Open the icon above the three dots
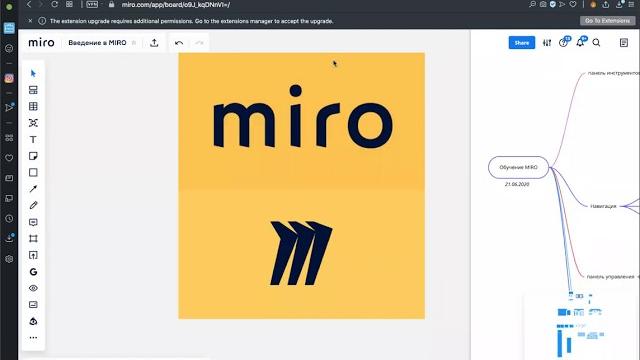Screen dimensions: 640x360 tap(33, 321)
